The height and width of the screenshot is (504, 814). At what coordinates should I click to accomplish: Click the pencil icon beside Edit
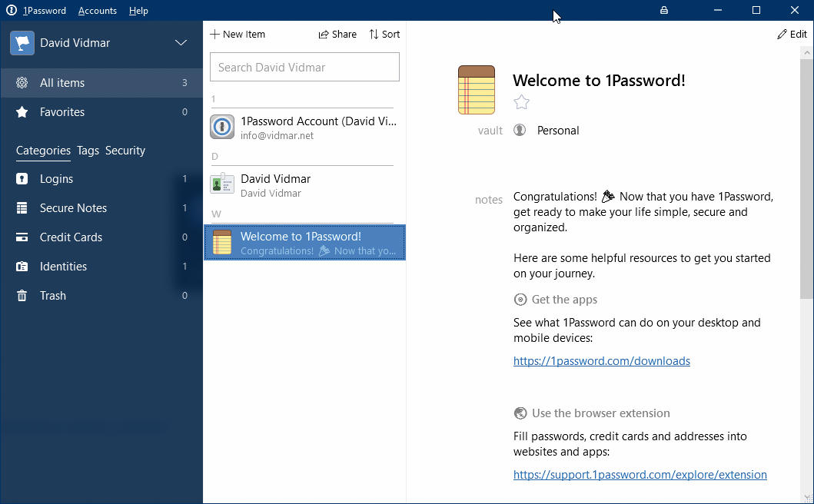tap(782, 35)
